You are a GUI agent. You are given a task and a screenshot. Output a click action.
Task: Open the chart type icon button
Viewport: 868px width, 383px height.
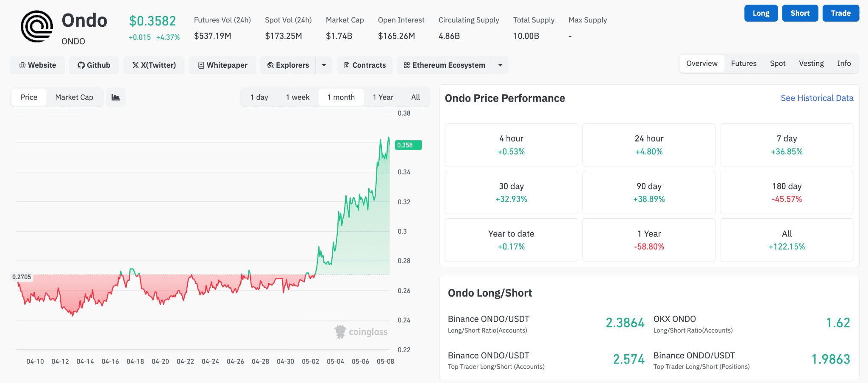click(x=116, y=97)
